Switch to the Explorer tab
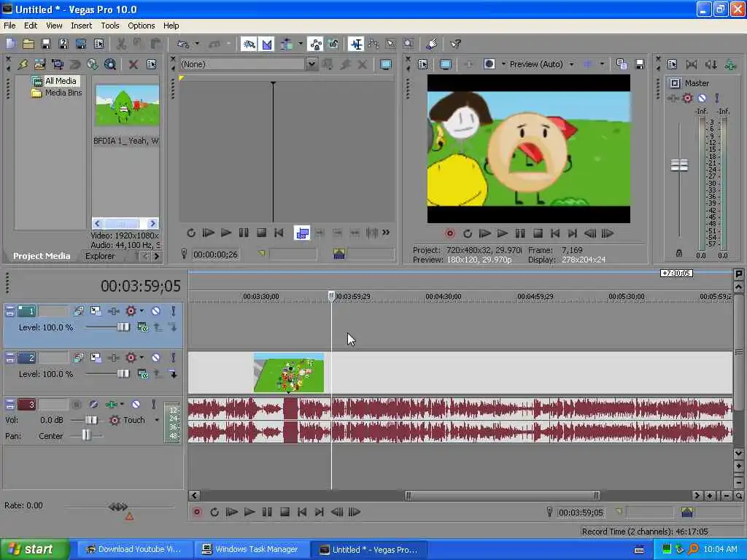This screenshot has height=560, width=747. (x=100, y=256)
